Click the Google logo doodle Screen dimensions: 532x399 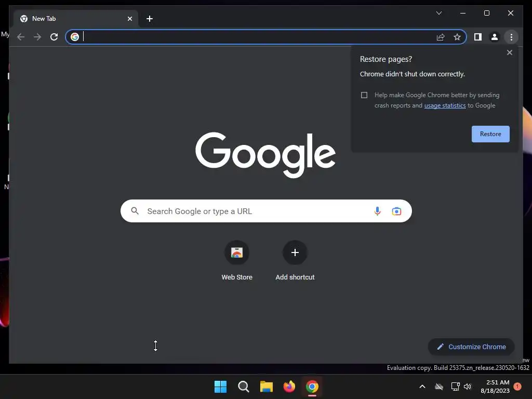[265, 155]
